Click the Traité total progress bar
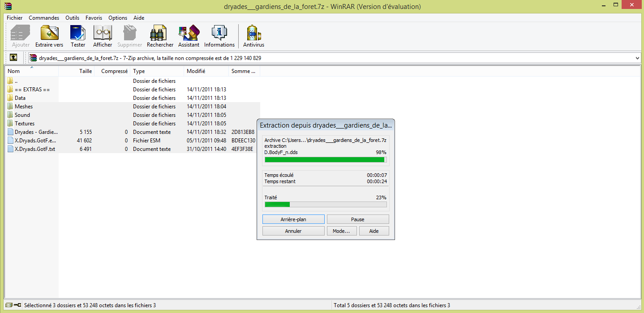 pyautogui.click(x=326, y=205)
